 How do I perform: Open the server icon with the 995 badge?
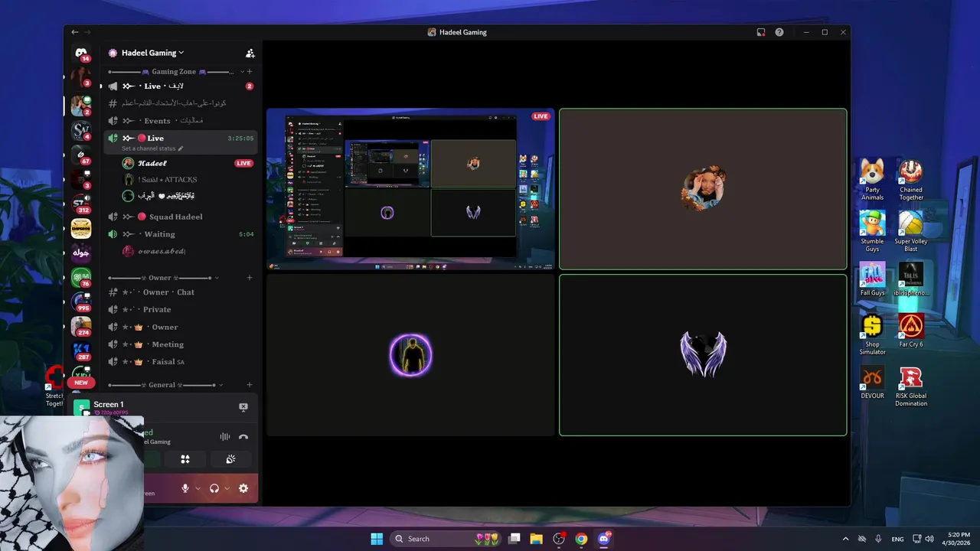[81, 302]
